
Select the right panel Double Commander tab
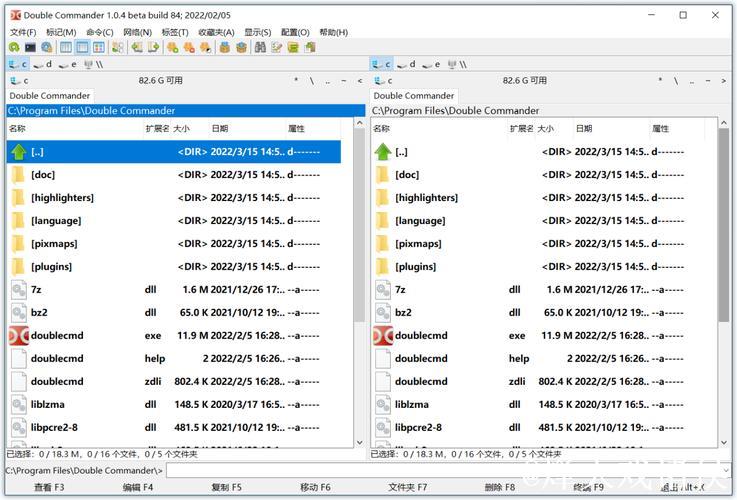[x=414, y=96]
